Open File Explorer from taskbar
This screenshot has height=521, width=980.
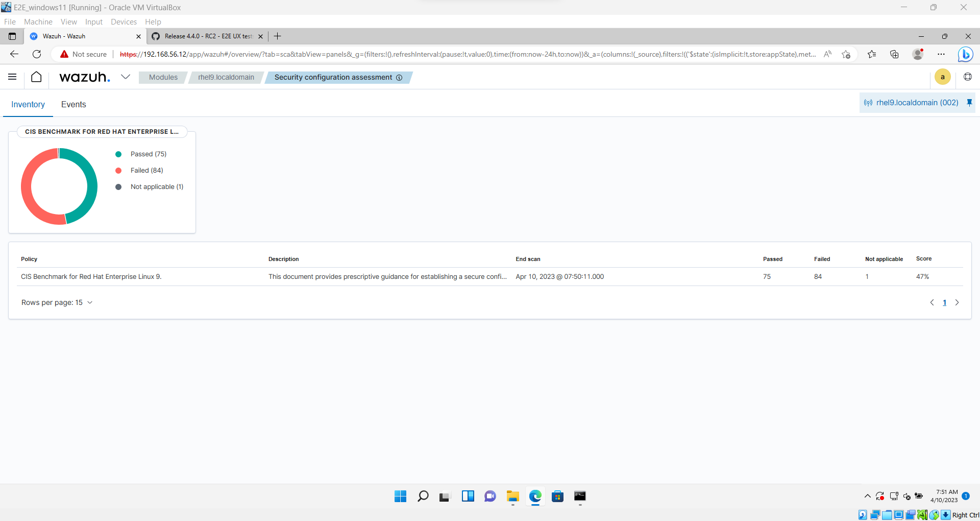[512, 496]
